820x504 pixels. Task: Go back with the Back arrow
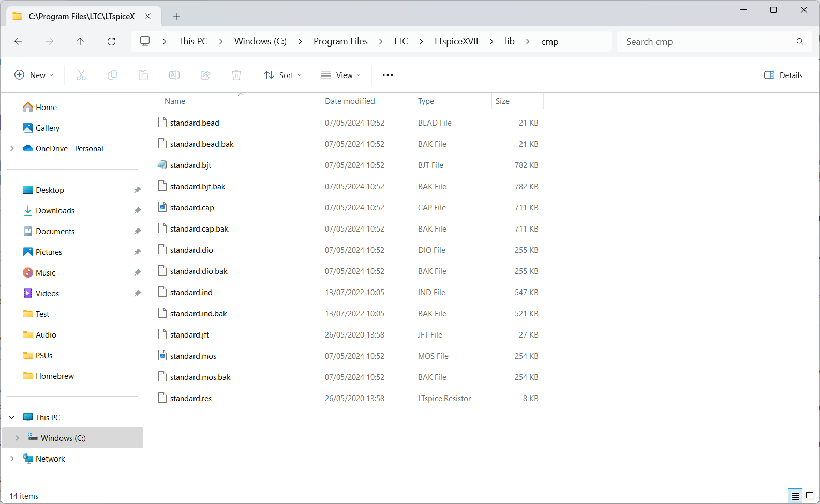(19, 41)
